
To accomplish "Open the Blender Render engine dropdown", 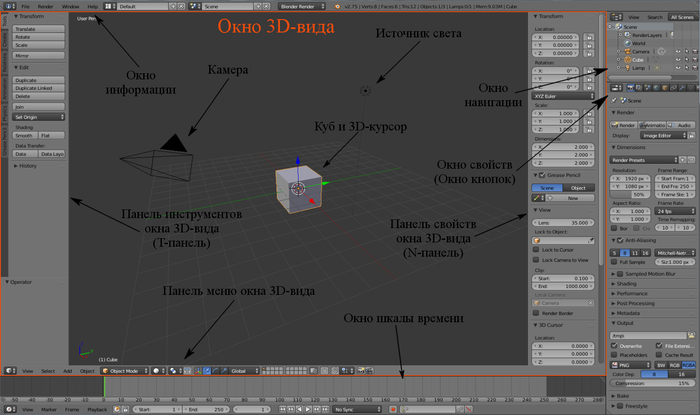I will coord(301,6).
